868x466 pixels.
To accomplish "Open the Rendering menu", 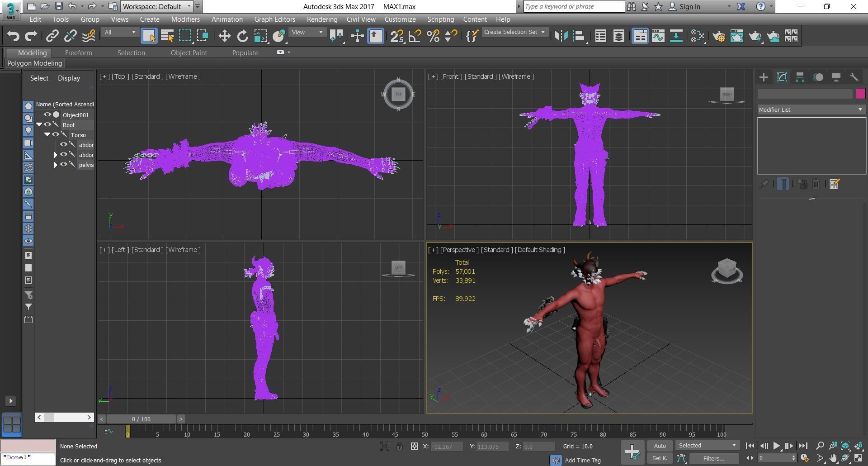I will coord(322,19).
